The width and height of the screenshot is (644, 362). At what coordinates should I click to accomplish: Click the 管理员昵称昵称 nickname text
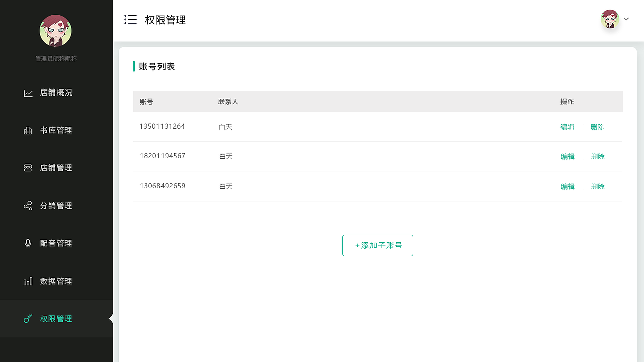click(x=56, y=59)
